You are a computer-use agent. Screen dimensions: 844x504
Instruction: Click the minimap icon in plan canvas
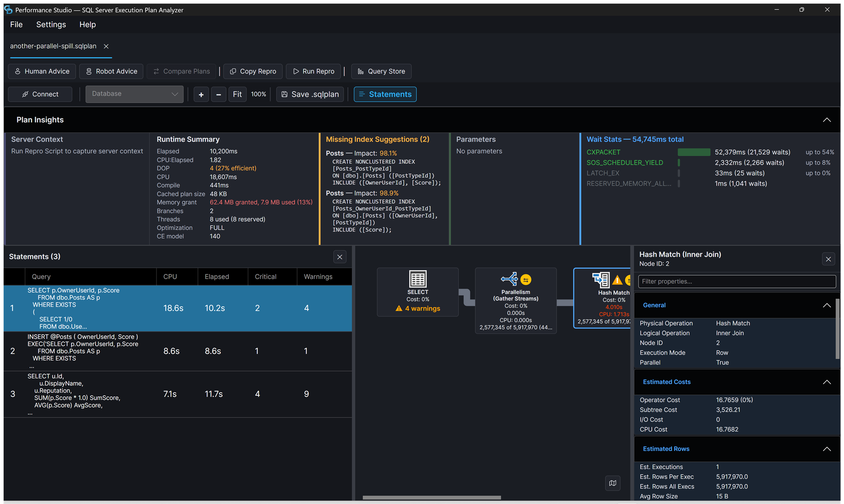click(x=613, y=483)
